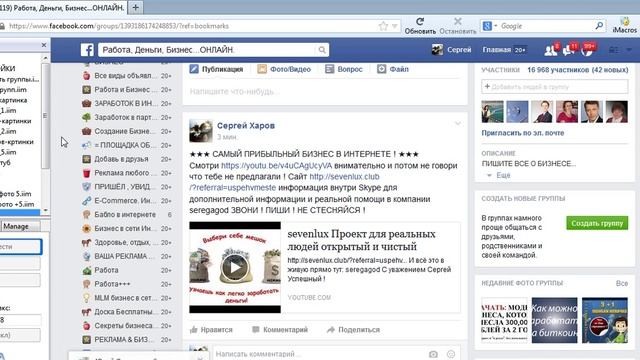The height and width of the screenshot is (360, 640).
Task: Play the sevenlux video thumbnail
Action: point(235,267)
